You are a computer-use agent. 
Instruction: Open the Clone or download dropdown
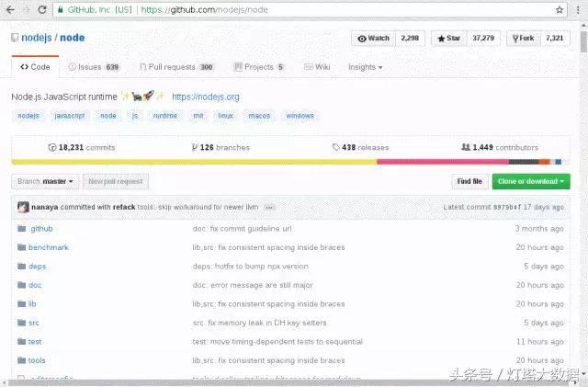(x=531, y=181)
